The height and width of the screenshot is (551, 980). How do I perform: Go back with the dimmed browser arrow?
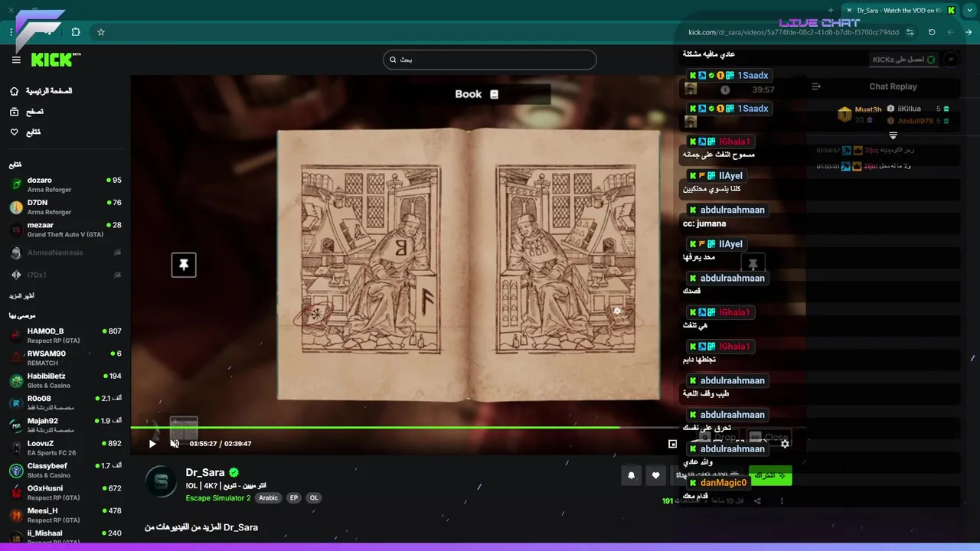[950, 32]
